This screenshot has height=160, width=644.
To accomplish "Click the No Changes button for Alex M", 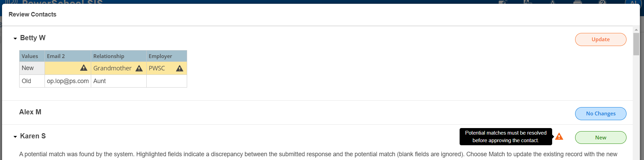I will pyautogui.click(x=600, y=114).
